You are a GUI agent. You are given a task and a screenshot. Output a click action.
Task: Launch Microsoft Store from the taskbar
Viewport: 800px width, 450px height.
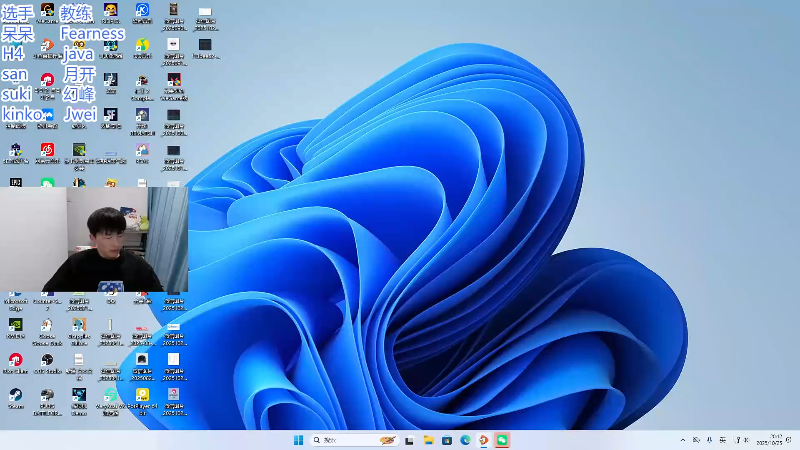446,440
